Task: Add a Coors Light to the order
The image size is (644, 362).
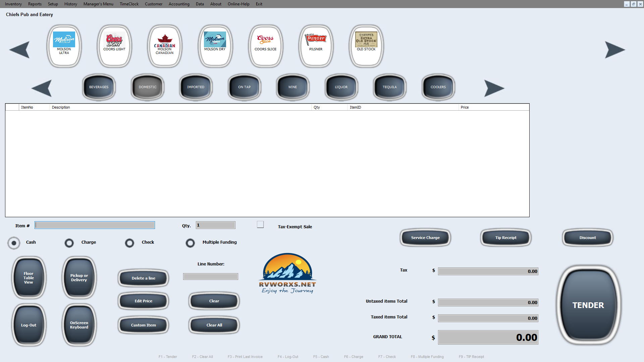Action: [x=114, y=45]
